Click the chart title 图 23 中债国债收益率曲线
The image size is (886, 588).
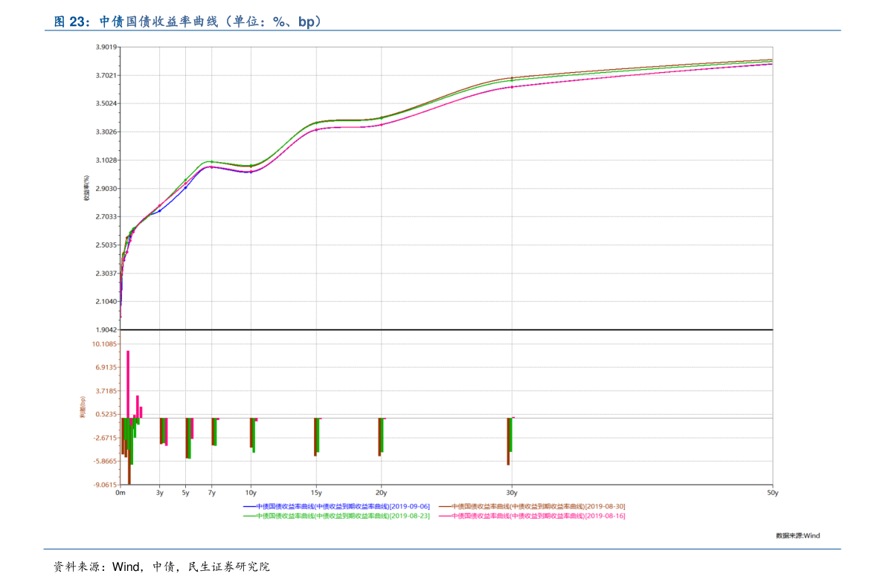click(188, 22)
